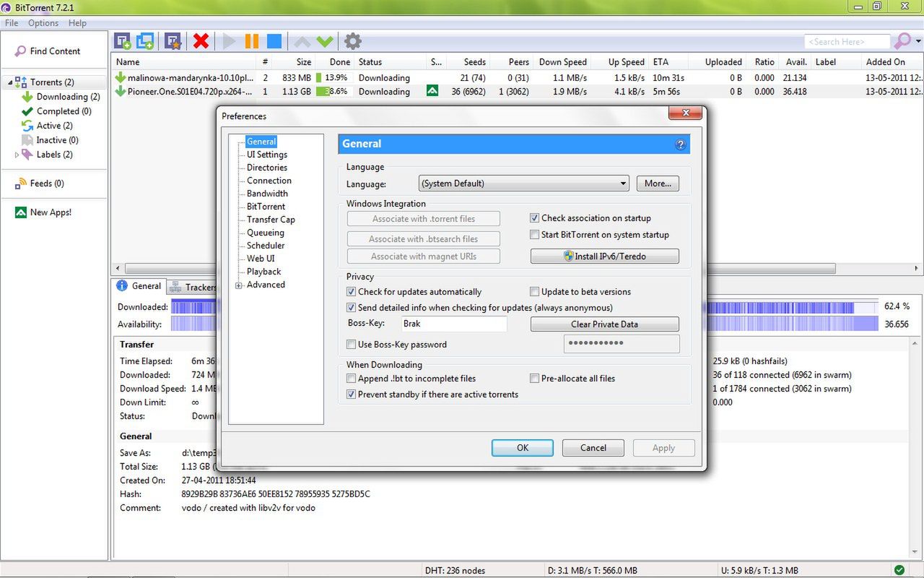Select Directories in Preferences tree
The width and height of the screenshot is (924, 578).
point(267,168)
